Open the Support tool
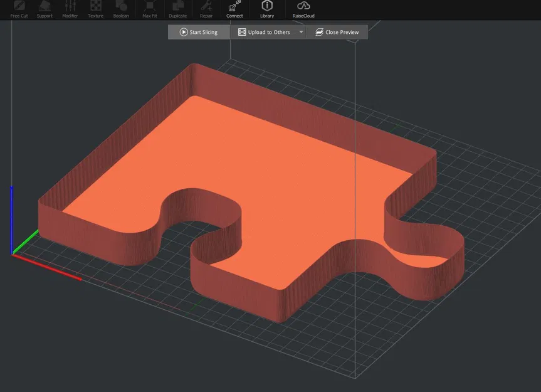Viewport: 541px width, 392px height. (45, 9)
